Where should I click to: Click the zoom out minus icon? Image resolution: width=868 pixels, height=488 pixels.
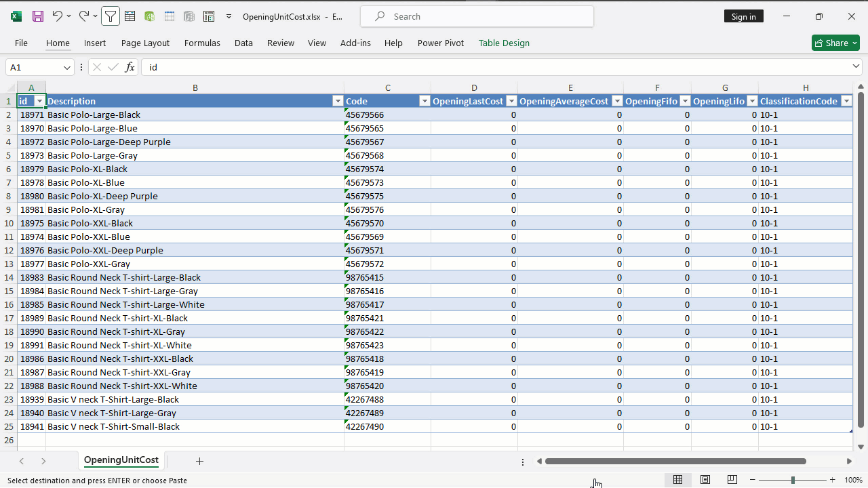[752, 480]
